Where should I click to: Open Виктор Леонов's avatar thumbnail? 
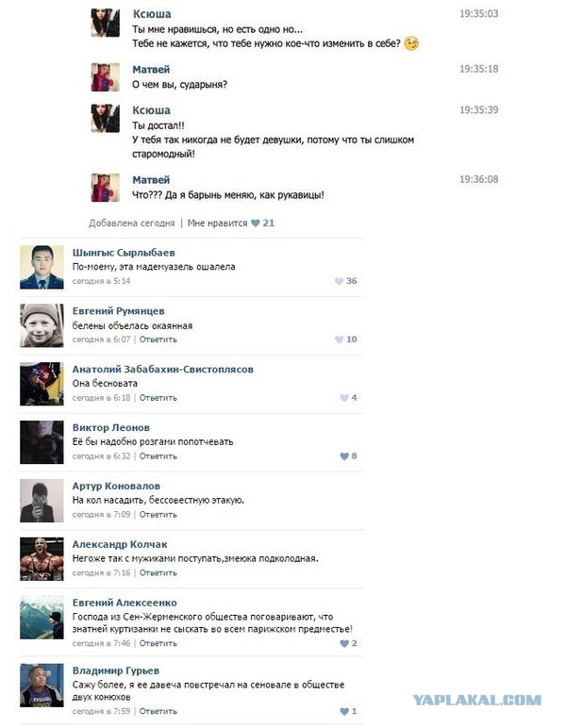coord(42,442)
